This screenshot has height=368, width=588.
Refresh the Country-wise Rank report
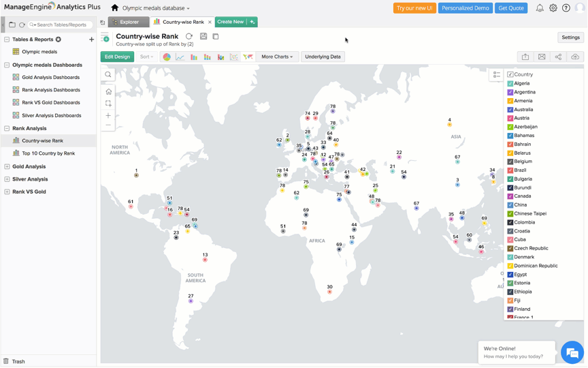[x=189, y=36]
